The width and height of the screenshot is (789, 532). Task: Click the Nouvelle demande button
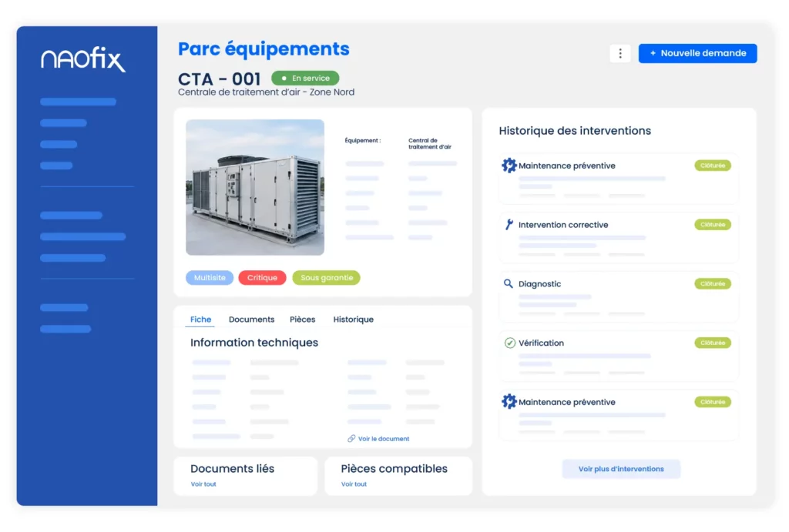(x=697, y=53)
